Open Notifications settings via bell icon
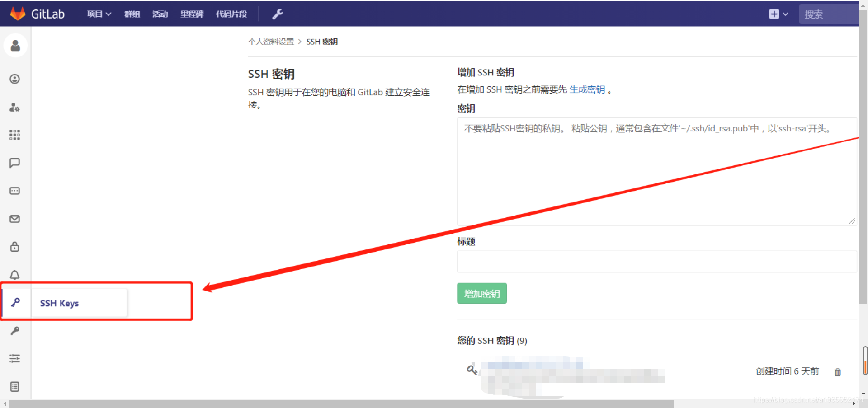Screen dimensions: 868x408 14,275
